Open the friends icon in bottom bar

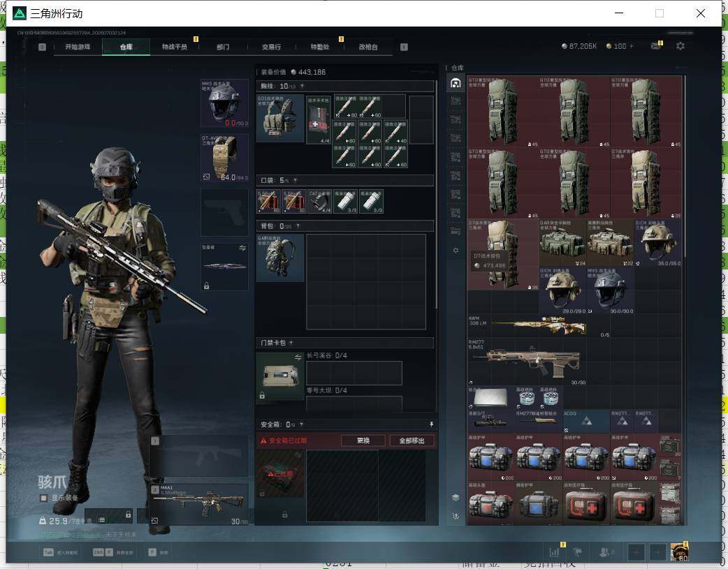tap(606, 552)
